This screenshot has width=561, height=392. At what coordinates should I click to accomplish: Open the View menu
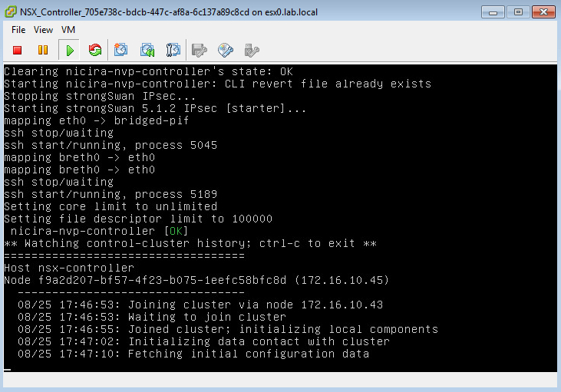click(x=43, y=30)
